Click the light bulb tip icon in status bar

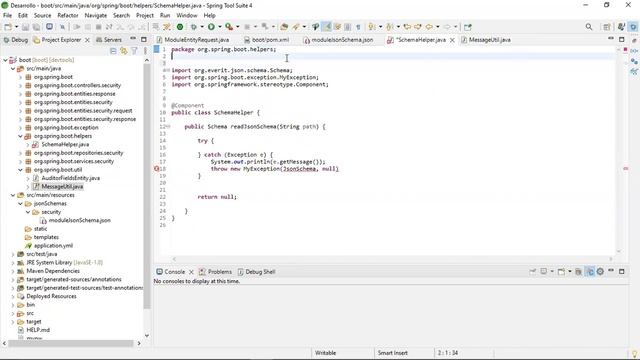[634, 353]
